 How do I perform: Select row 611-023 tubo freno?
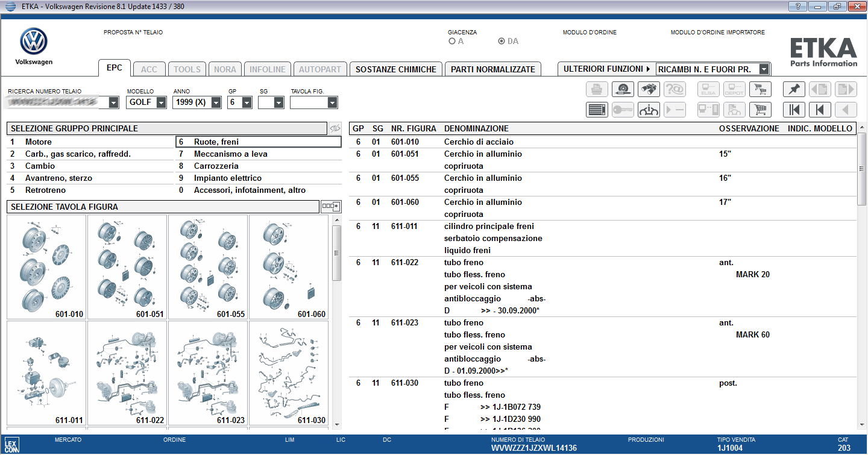click(x=603, y=347)
